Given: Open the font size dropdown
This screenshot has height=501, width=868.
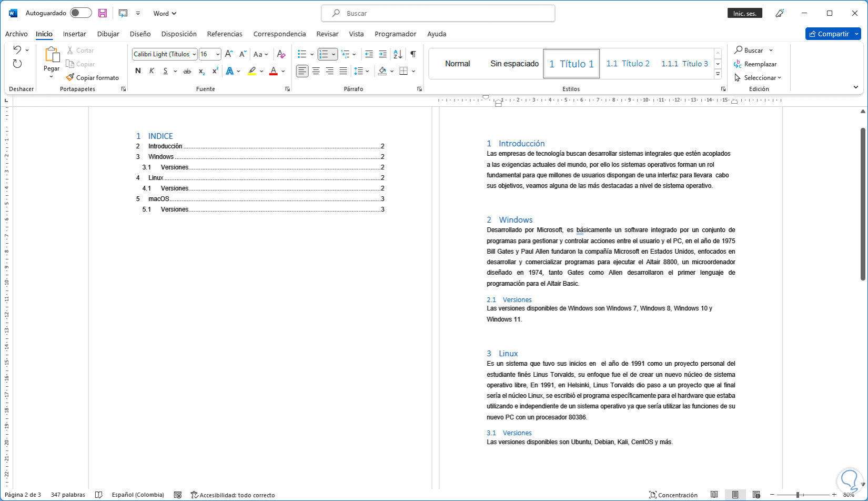Looking at the screenshot, I should click(218, 54).
